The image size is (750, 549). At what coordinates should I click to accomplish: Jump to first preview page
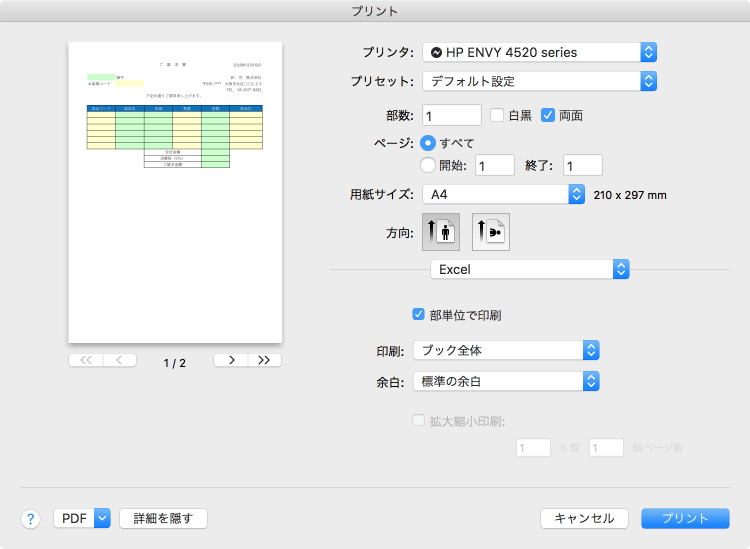pyautogui.click(x=85, y=360)
